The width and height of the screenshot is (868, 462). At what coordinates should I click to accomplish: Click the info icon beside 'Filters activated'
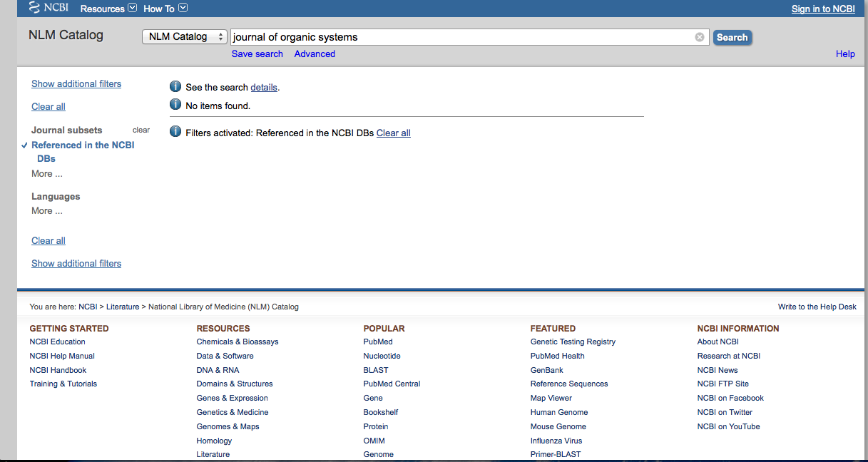tap(175, 132)
